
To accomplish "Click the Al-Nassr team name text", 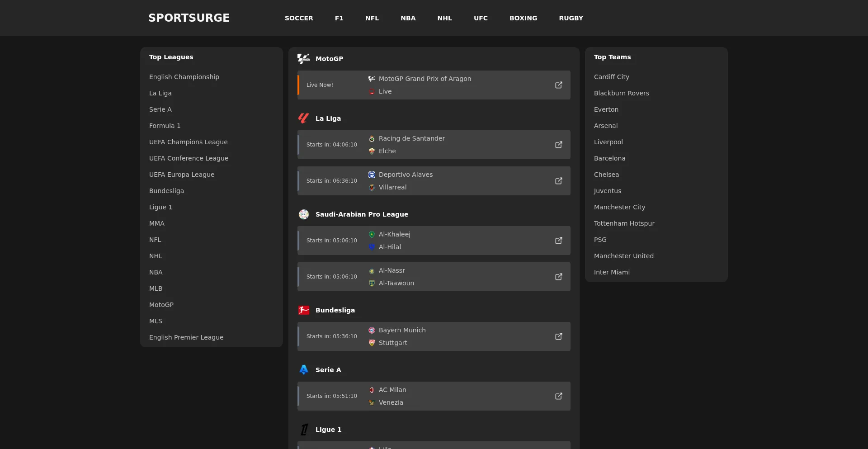I will [x=392, y=270].
